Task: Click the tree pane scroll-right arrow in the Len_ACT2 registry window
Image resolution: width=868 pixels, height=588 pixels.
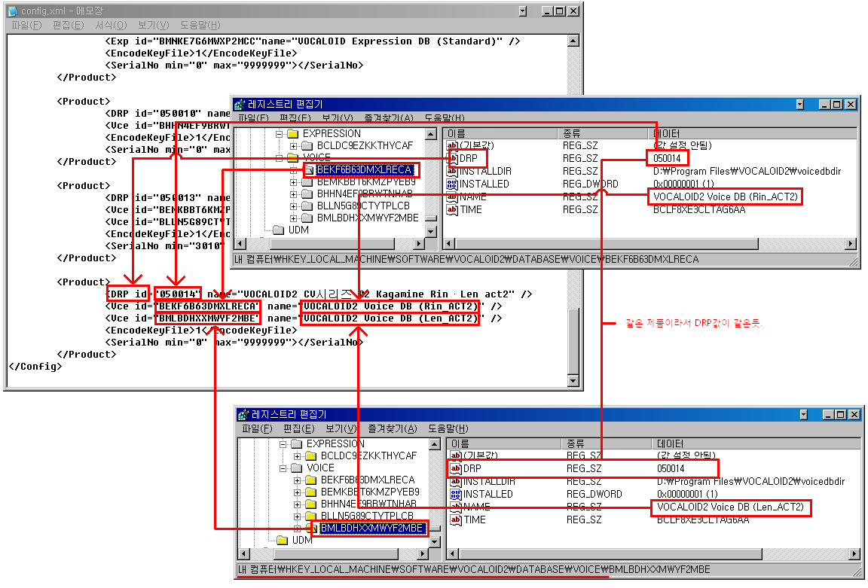Action: pos(423,553)
